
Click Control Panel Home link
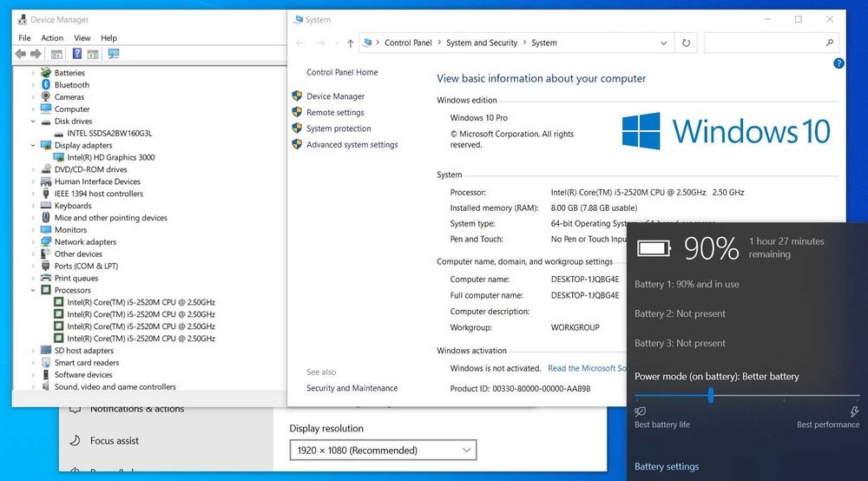[342, 72]
